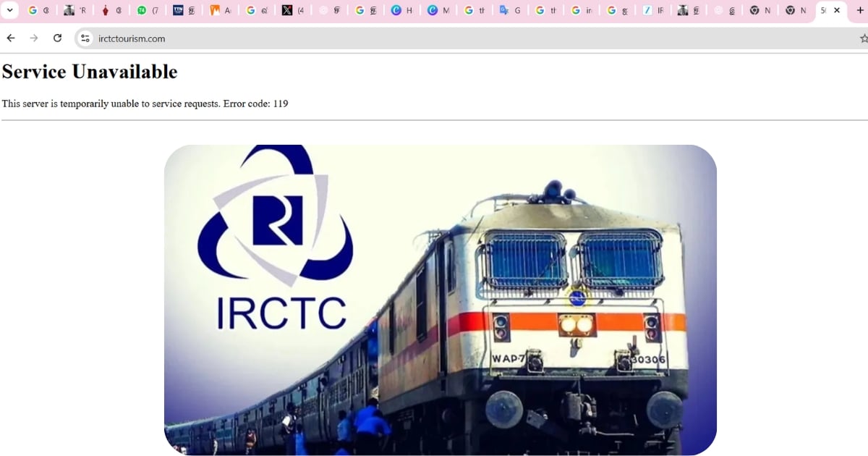Switch to the first Google tab
Viewport: 868px width, 456px height.
(x=38, y=10)
